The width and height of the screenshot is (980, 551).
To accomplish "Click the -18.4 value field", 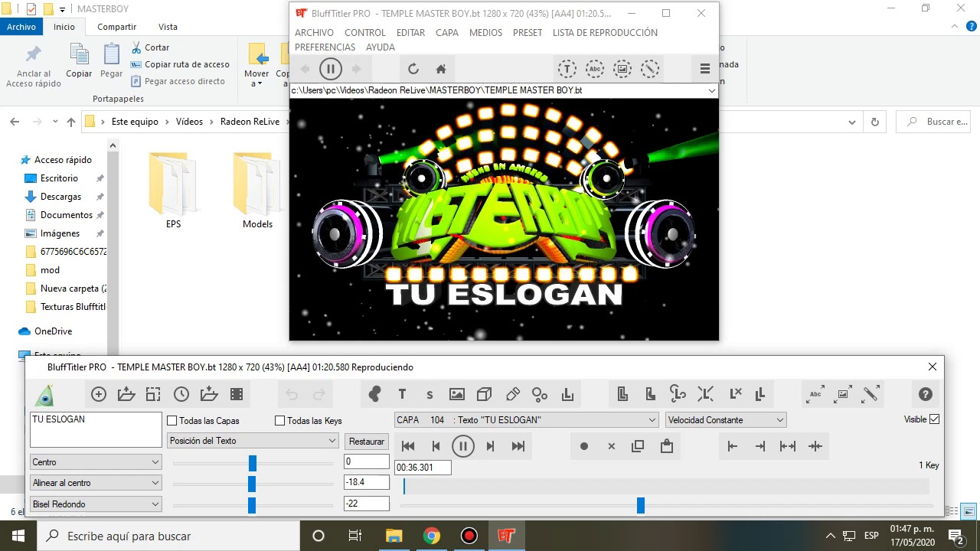I will [367, 482].
